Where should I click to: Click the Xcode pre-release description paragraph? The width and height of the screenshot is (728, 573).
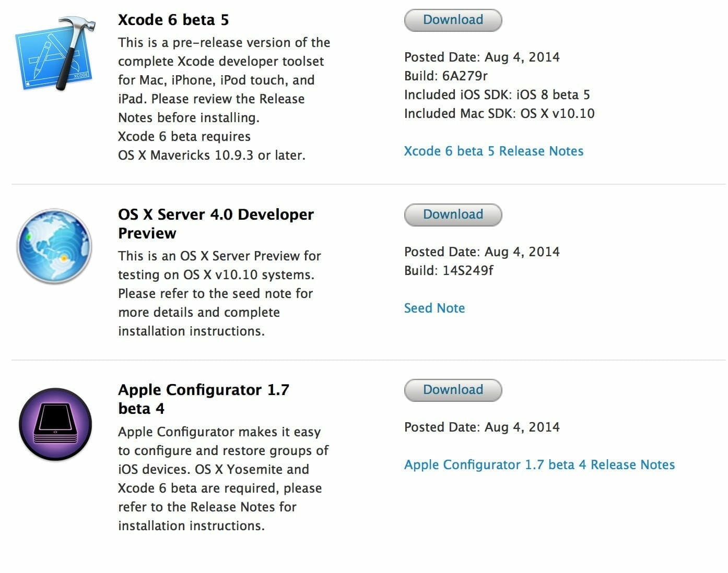[224, 99]
